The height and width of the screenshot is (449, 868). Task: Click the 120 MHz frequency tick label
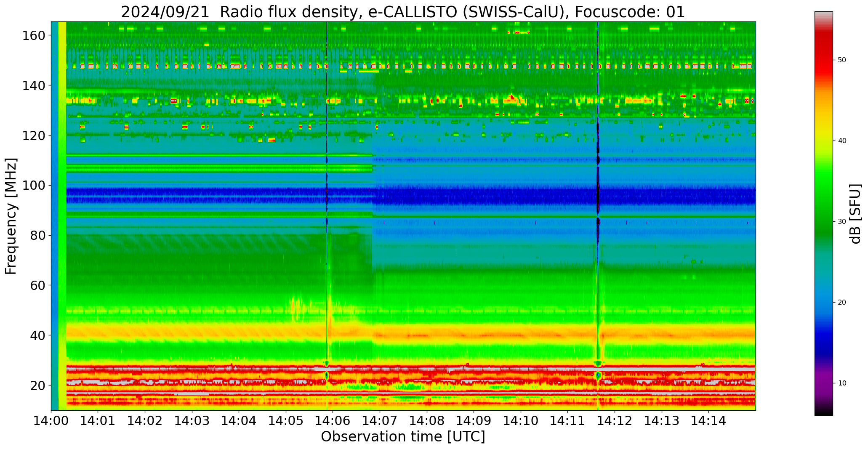click(34, 135)
